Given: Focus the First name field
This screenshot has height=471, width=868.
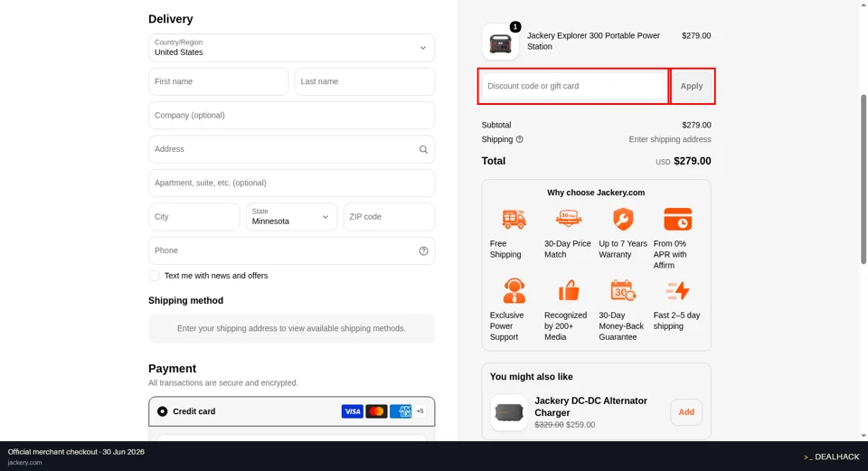Looking at the screenshot, I should point(219,81).
